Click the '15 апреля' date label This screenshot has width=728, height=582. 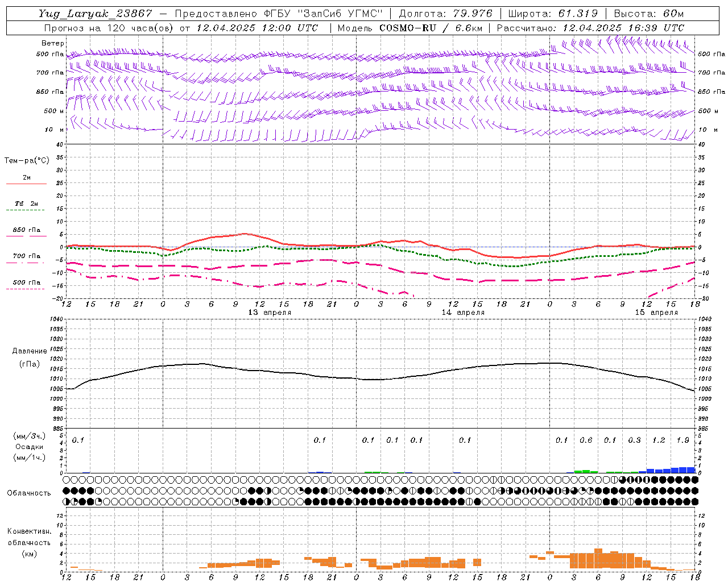(x=656, y=312)
